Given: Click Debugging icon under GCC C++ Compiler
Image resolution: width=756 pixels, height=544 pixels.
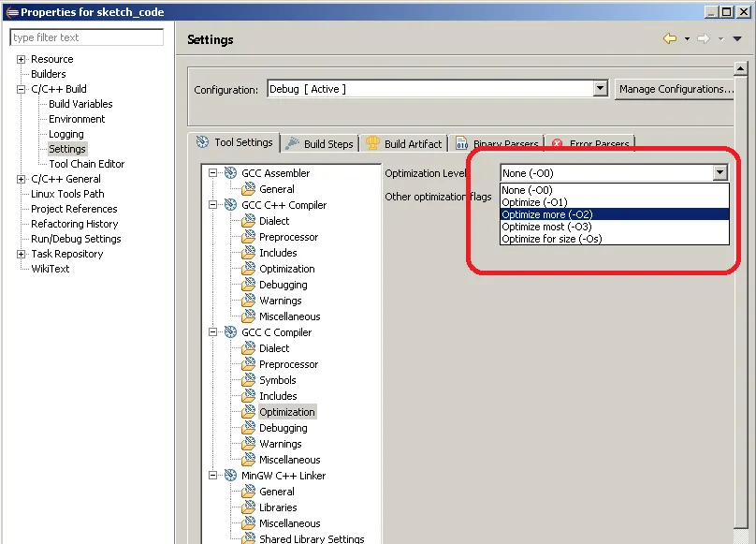Looking at the screenshot, I should tap(248, 285).
